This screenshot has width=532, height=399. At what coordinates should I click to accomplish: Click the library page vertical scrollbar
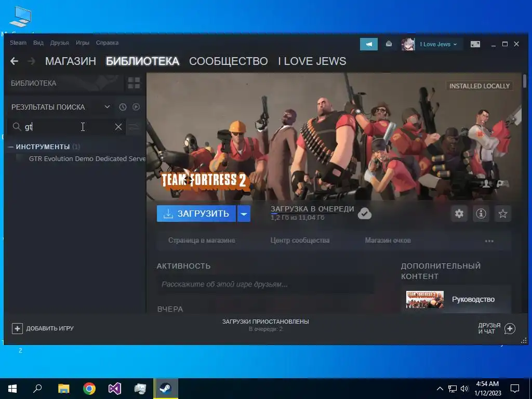[x=525, y=82]
